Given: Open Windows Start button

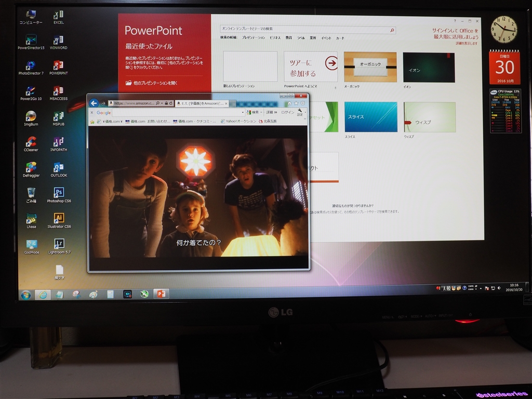Looking at the screenshot, I should [x=26, y=295].
